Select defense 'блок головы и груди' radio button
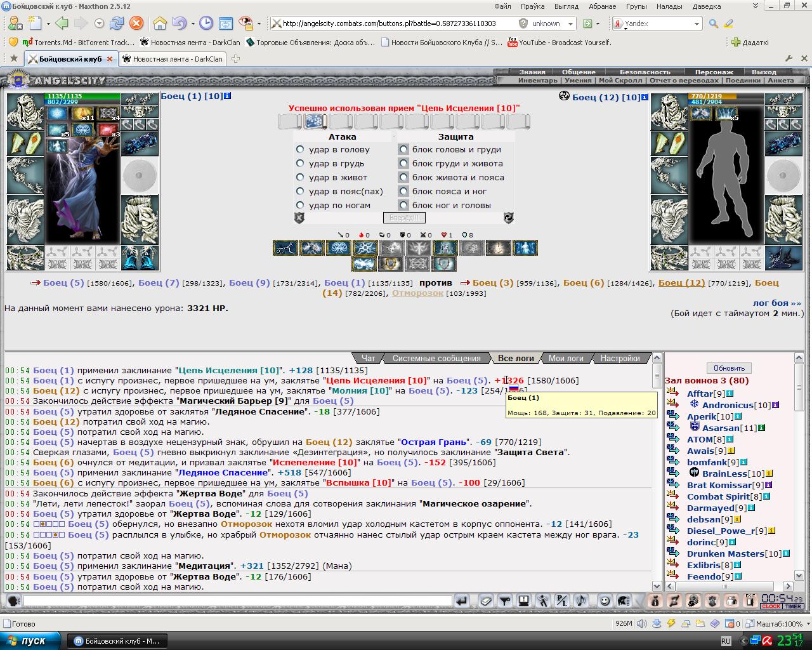The width and height of the screenshot is (812, 650). pos(403,149)
